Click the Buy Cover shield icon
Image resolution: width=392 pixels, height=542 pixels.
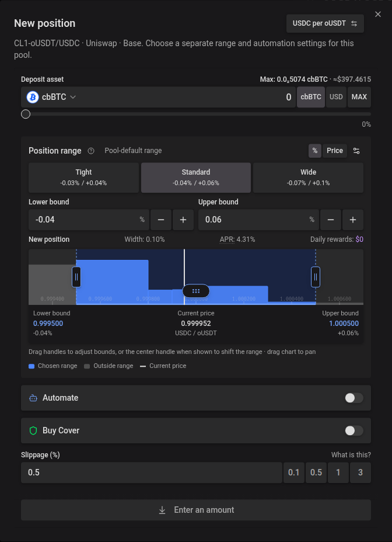[x=33, y=430]
